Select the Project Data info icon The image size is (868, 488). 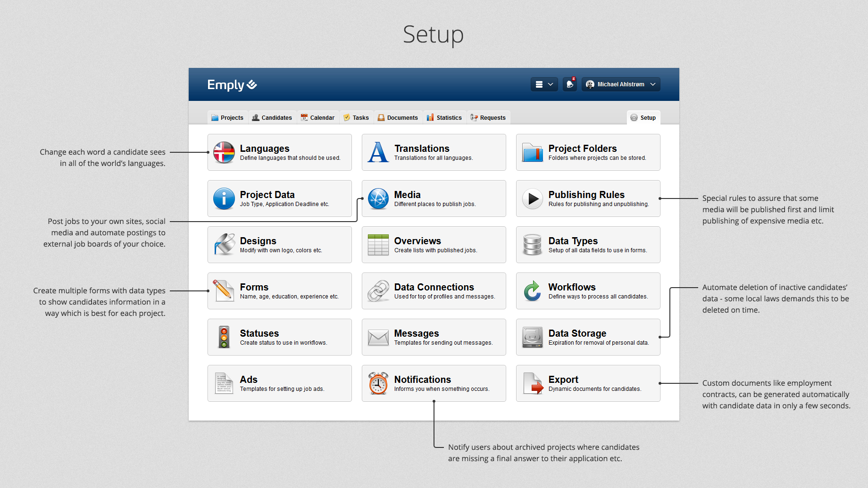coord(224,199)
